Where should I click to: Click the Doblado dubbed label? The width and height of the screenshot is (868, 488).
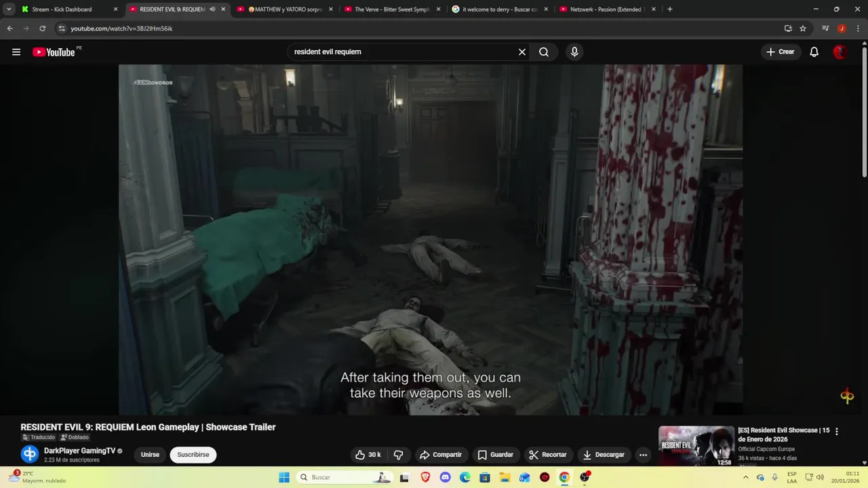(75, 437)
